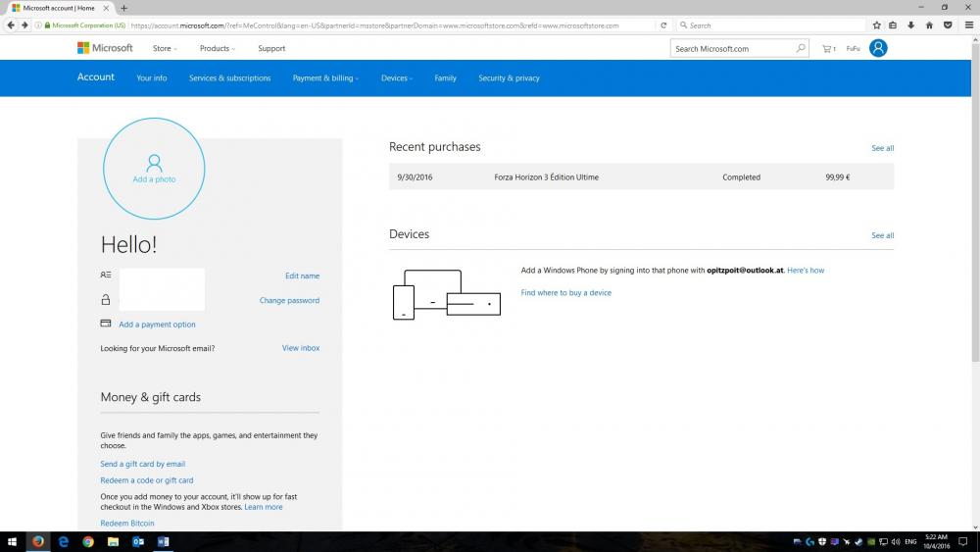Open Outlook from the taskbar
The height and width of the screenshot is (552, 980).
tap(138, 542)
